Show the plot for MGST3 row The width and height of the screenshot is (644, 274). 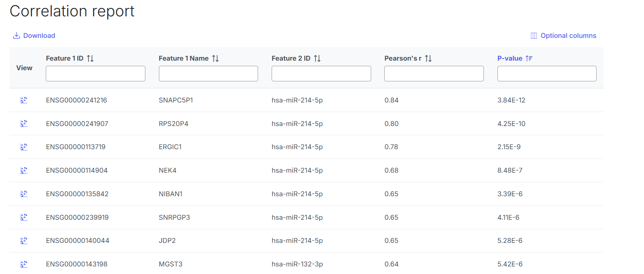[24, 264]
